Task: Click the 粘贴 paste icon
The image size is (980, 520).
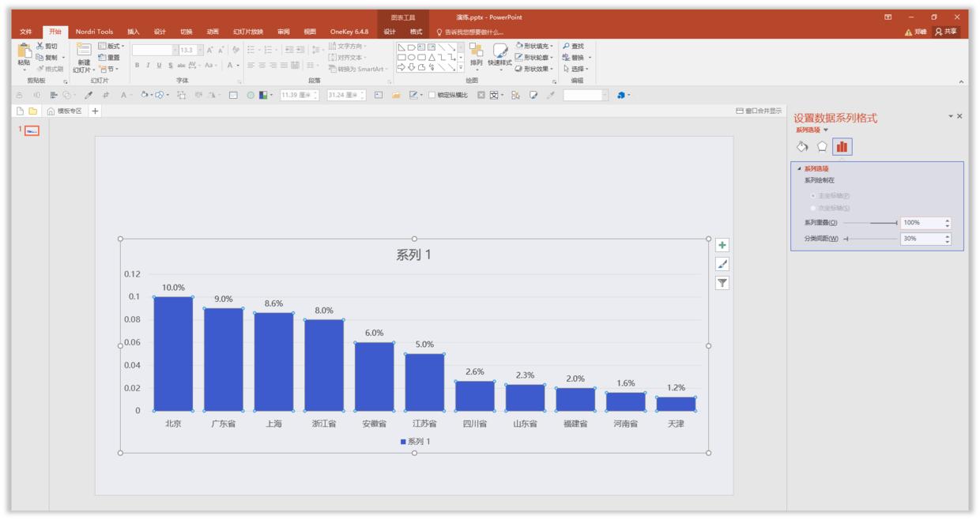Action: [24, 52]
